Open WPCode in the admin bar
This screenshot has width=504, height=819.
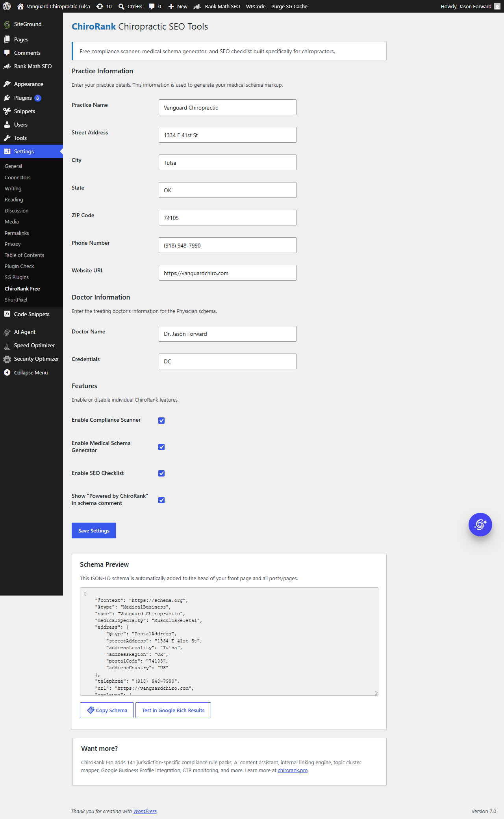click(256, 6)
